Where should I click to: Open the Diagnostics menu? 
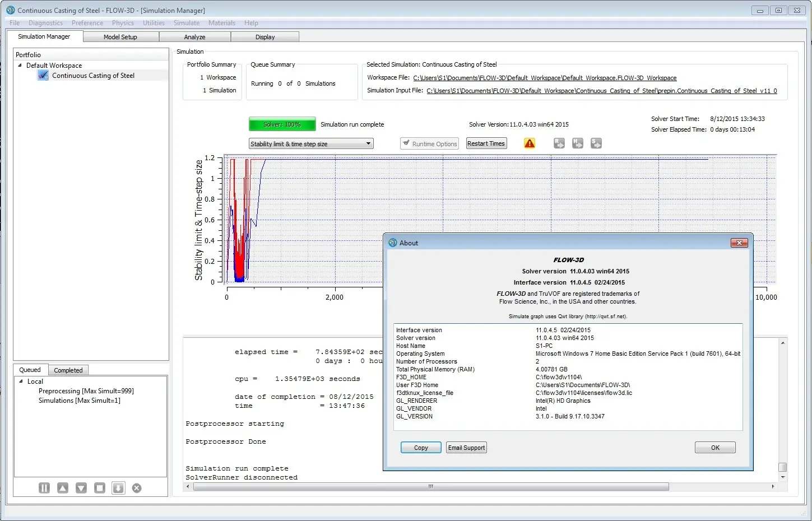tap(46, 23)
